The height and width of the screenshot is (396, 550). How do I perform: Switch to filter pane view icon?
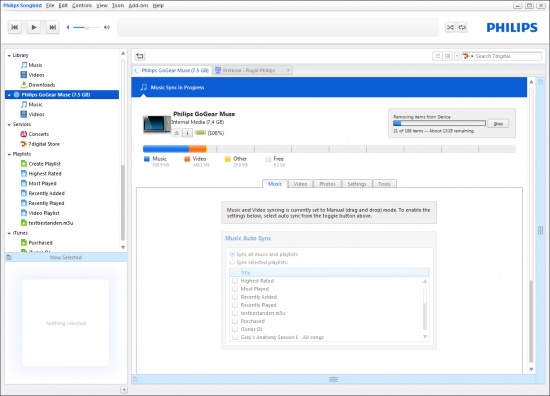(447, 56)
